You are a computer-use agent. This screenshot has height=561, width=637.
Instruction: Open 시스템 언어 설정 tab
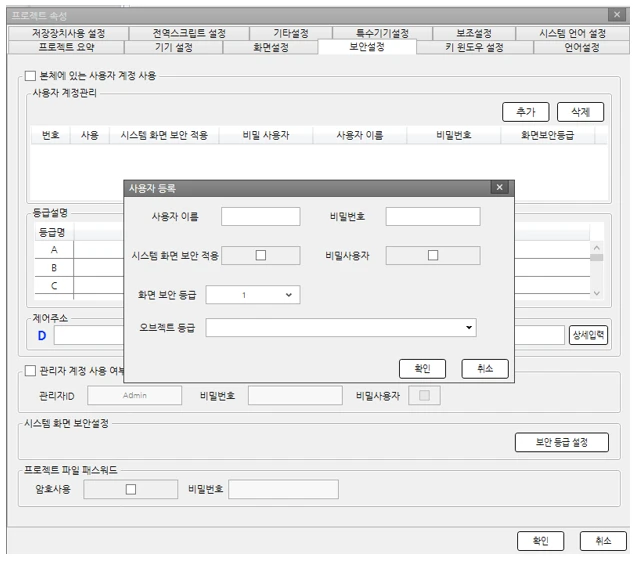572,33
